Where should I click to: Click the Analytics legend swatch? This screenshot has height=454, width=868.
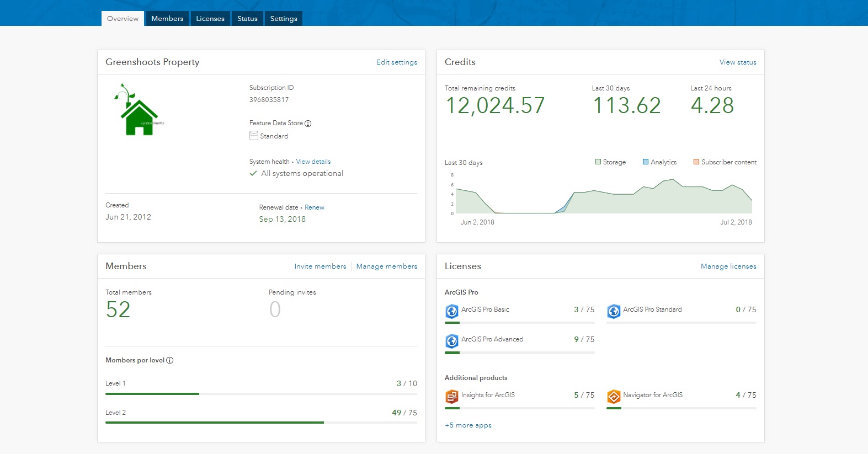(646, 162)
